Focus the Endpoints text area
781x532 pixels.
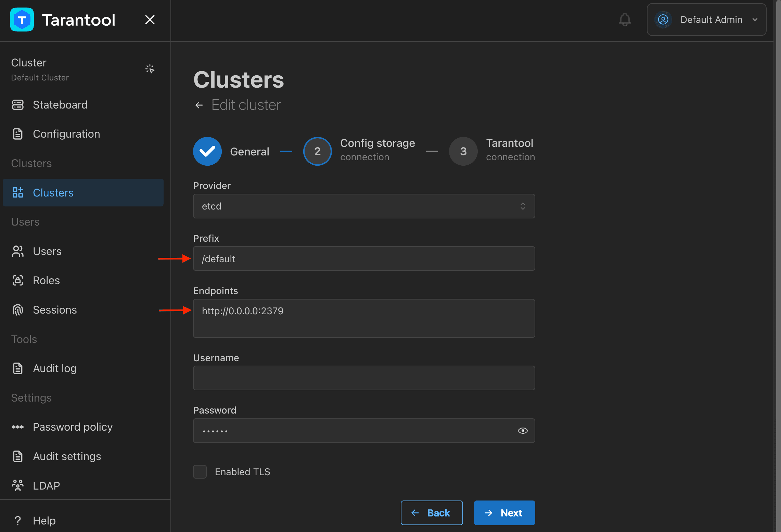[364, 318]
